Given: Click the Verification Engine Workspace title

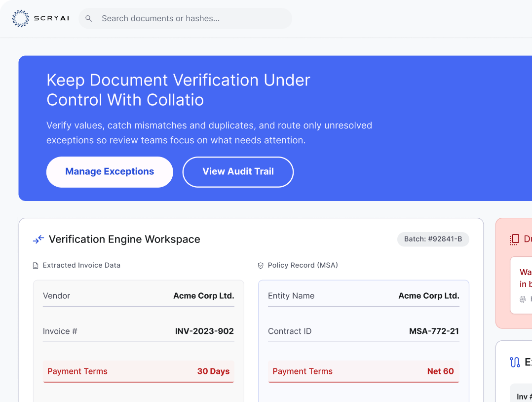Looking at the screenshot, I should coord(124,240).
